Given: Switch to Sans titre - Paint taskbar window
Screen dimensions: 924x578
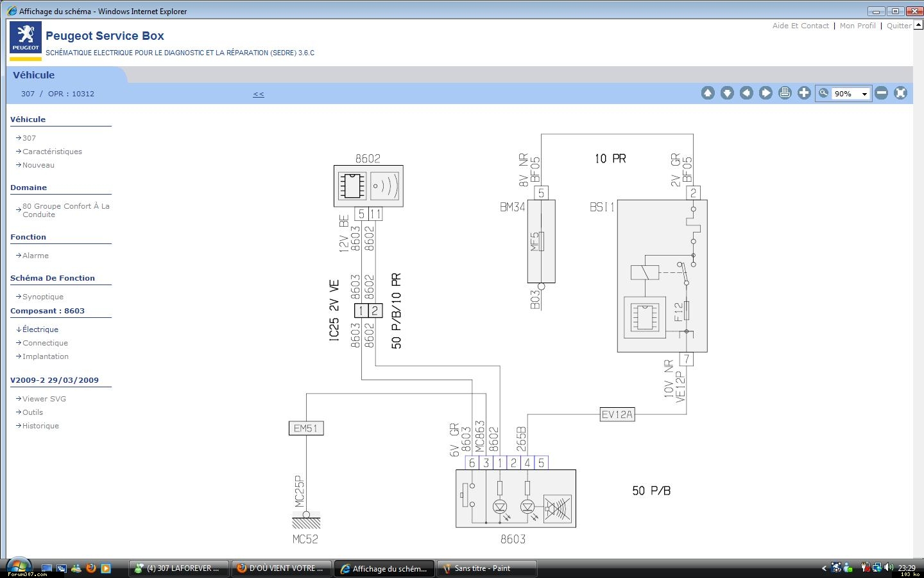Looking at the screenshot, I should (x=483, y=568).
